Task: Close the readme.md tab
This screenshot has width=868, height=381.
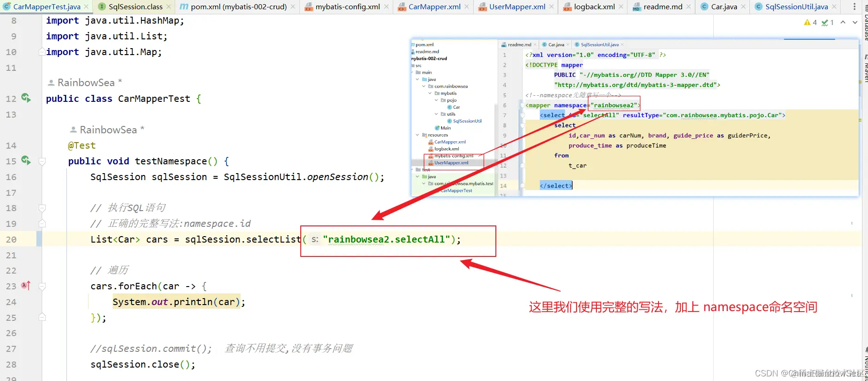Action: [x=689, y=6]
